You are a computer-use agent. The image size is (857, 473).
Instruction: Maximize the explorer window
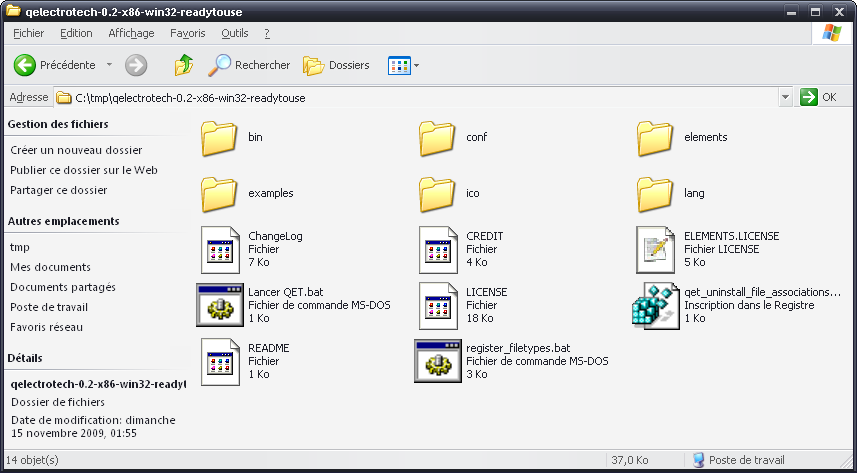(x=816, y=11)
